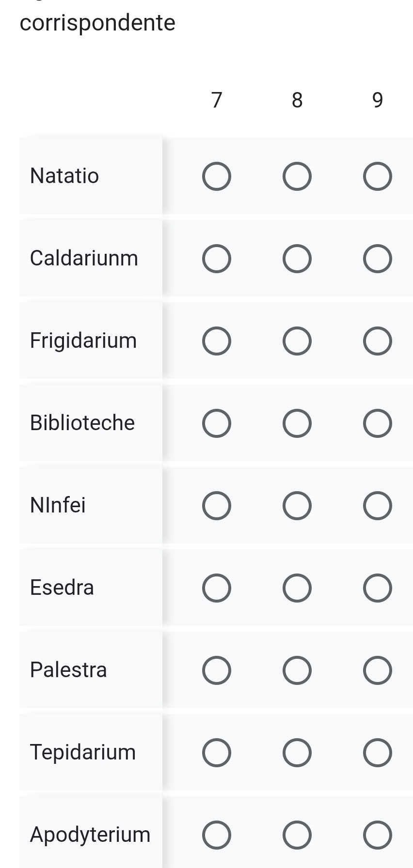Image resolution: width=413 pixels, height=868 pixels.
Task: Select radio 7 for NInfei
Action: pos(217,506)
